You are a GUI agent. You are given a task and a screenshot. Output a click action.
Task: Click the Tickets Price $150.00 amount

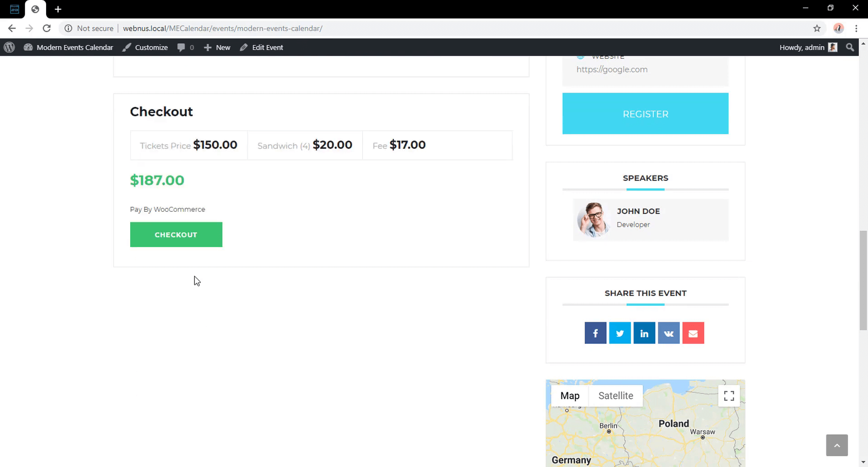click(x=215, y=145)
